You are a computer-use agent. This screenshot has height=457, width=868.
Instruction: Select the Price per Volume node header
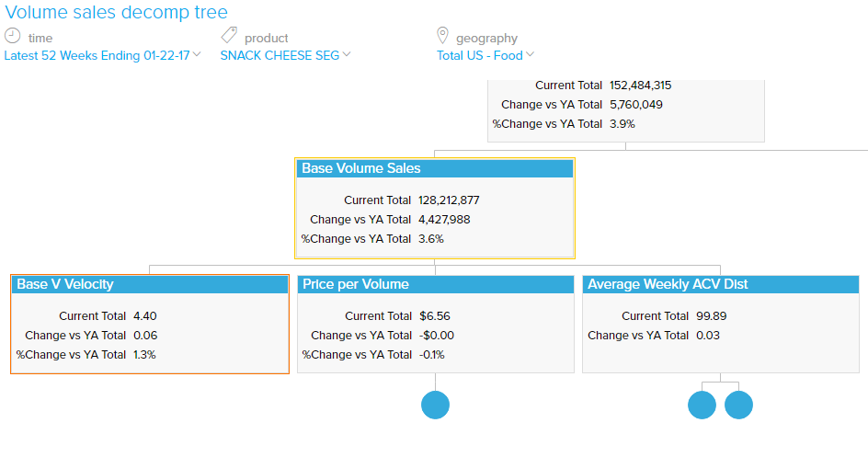[435, 284]
